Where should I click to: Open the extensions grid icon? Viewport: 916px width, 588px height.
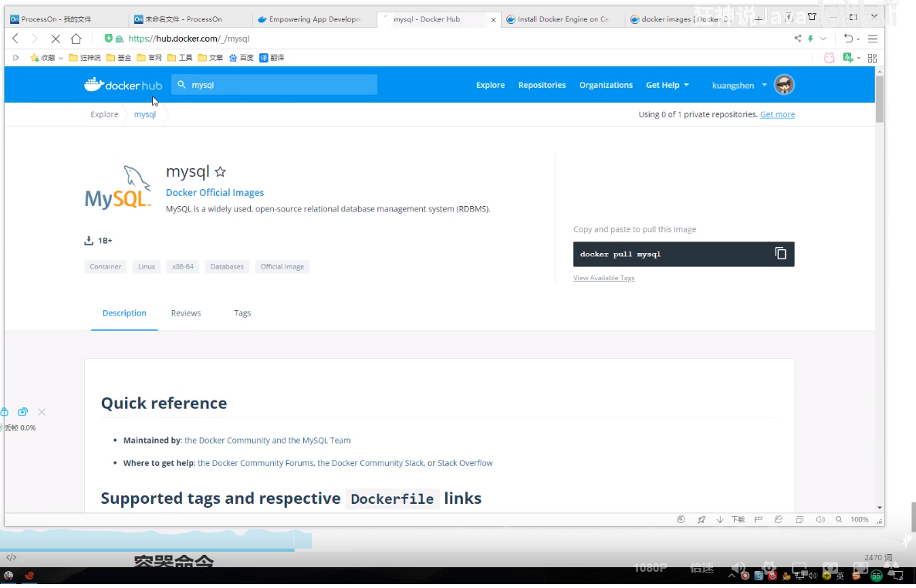[872, 58]
